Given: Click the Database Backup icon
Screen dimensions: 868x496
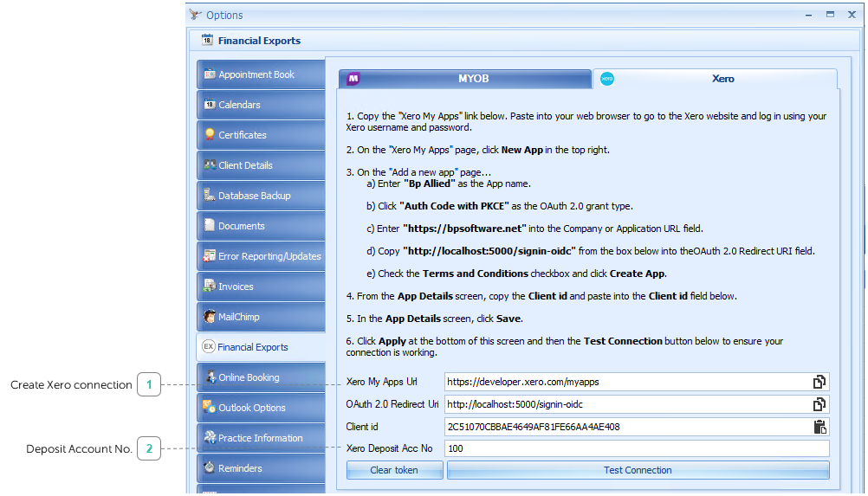Looking at the screenshot, I should tap(210, 195).
